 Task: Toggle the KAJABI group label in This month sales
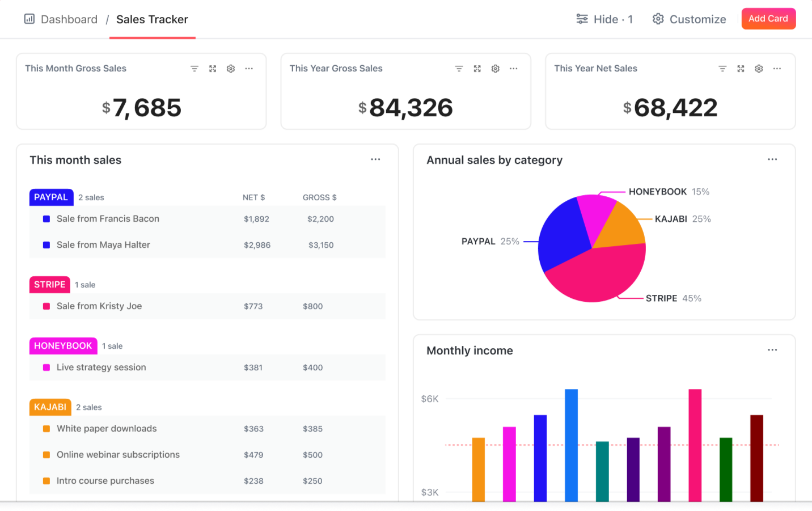[x=50, y=407]
